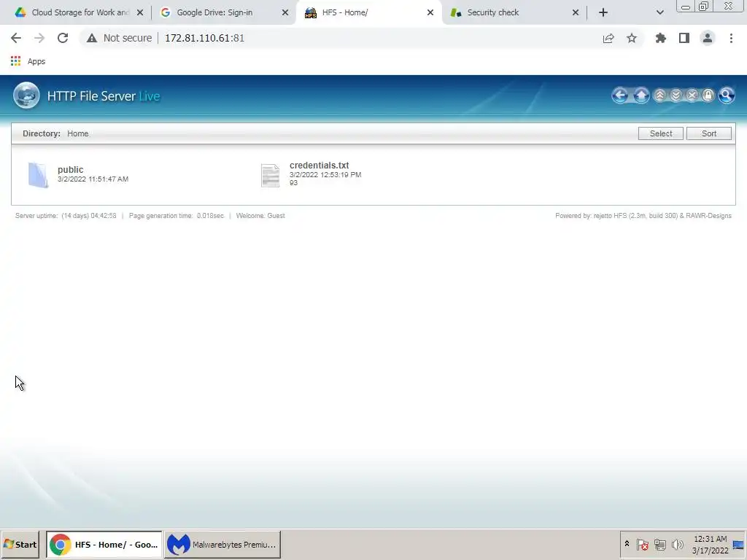
Task: Reload the page
Action: click(63, 38)
